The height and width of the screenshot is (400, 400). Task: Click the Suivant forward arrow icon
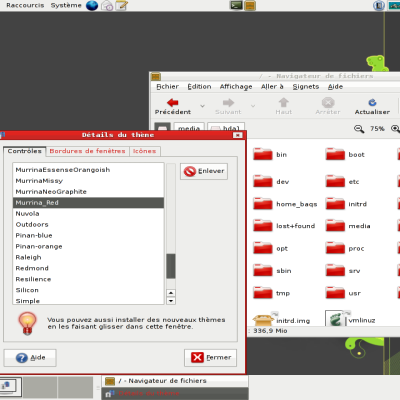click(228, 102)
